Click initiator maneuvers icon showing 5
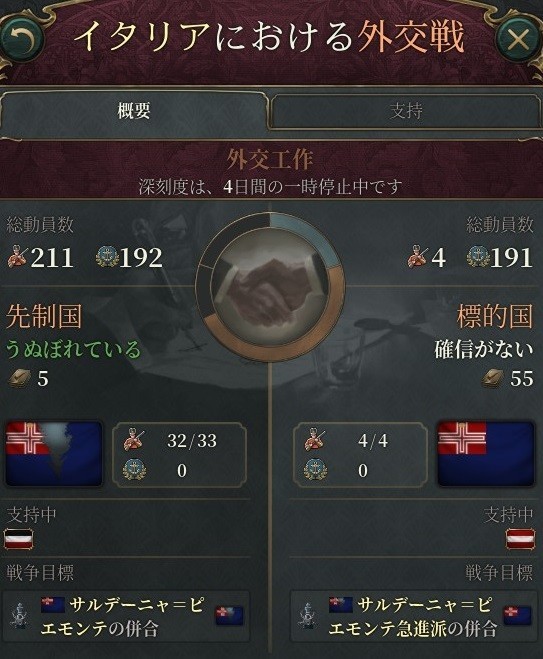543x659 pixels. point(19,378)
